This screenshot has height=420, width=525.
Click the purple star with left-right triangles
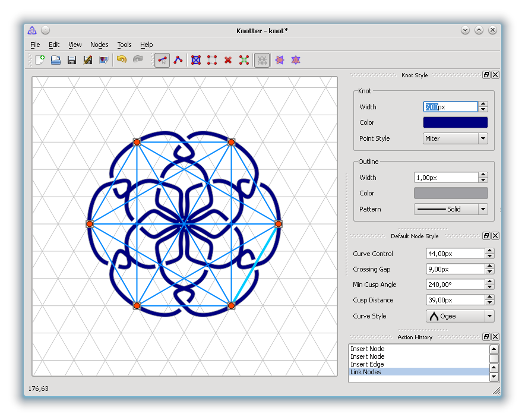[x=280, y=60]
